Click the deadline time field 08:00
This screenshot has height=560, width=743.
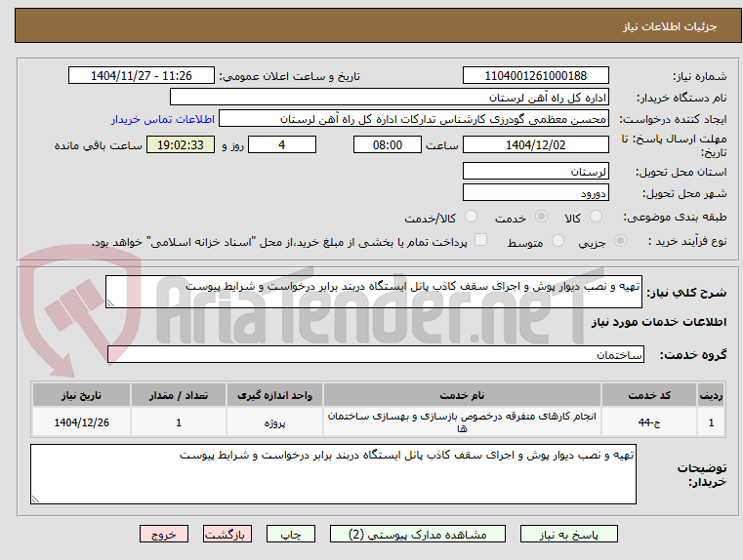tap(388, 144)
